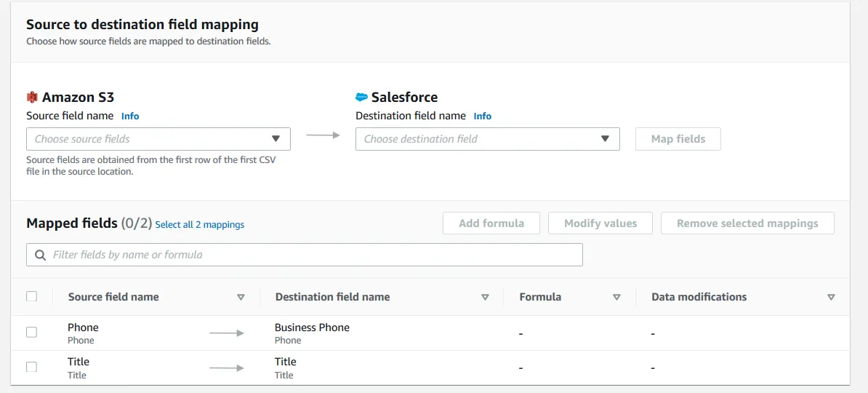This screenshot has height=393, width=868.
Task: Click the Add formula button
Action: pyautogui.click(x=491, y=223)
